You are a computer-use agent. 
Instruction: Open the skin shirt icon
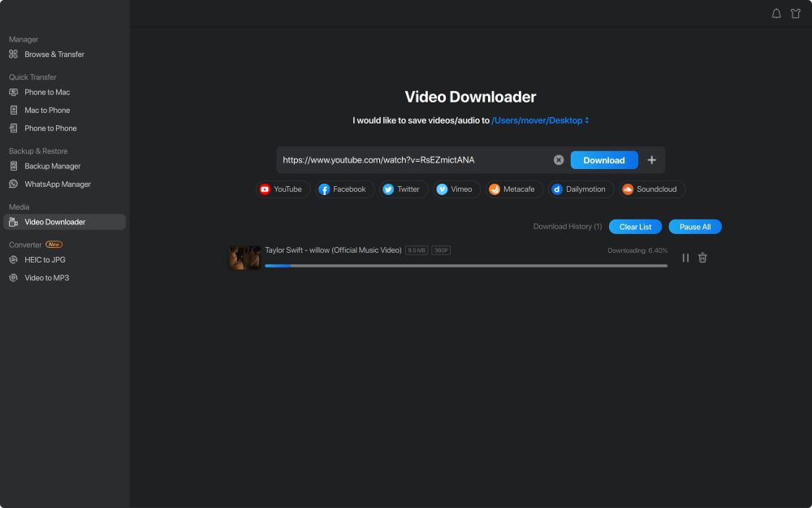click(x=796, y=14)
